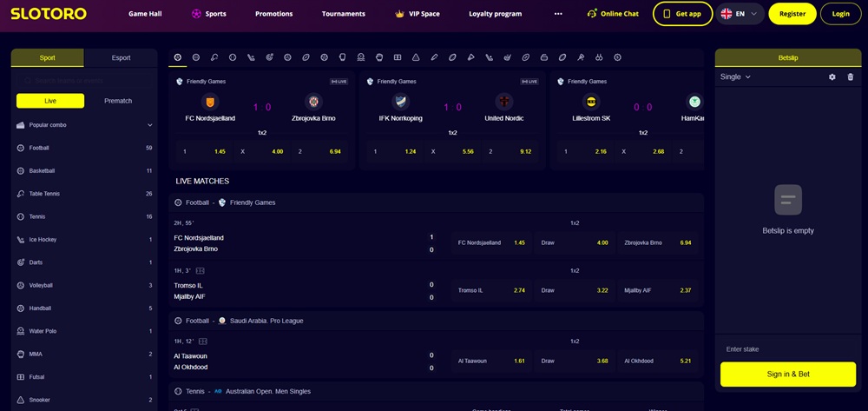Open betslip settings gear icon
Image resolution: width=868 pixels, height=411 pixels.
click(x=832, y=77)
